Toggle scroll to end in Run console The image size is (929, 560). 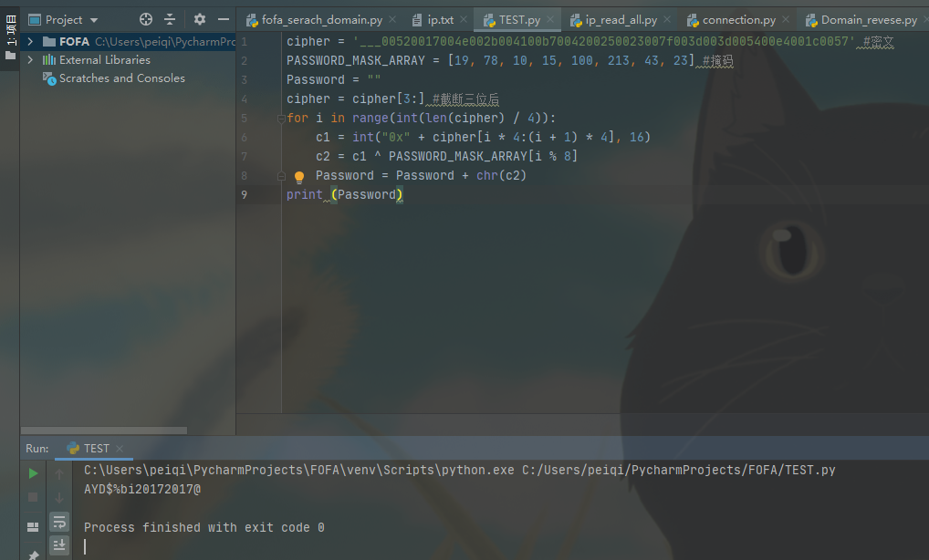tap(59, 544)
